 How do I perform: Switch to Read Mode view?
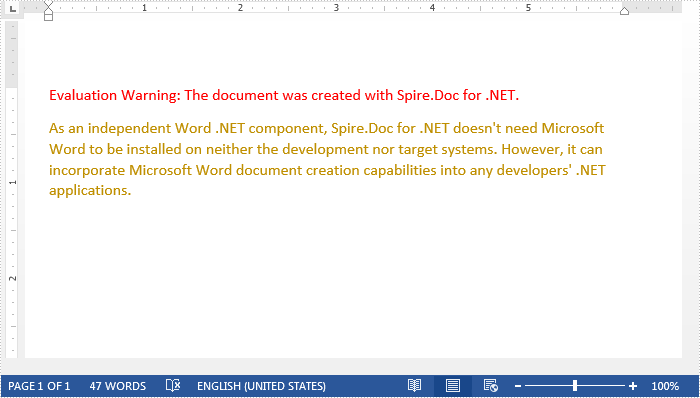(x=414, y=386)
